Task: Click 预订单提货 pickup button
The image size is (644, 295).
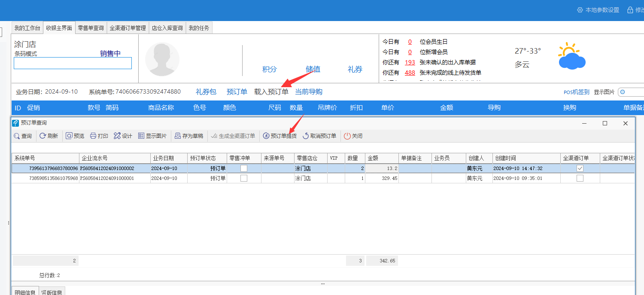Action: click(x=279, y=136)
